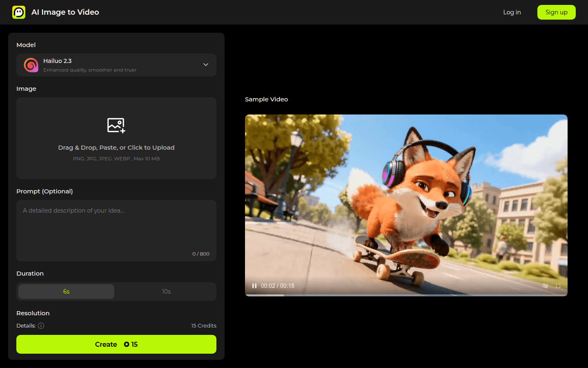The height and width of the screenshot is (368, 588).
Task: Click the app logo in top-left corner
Action: tap(19, 12)
